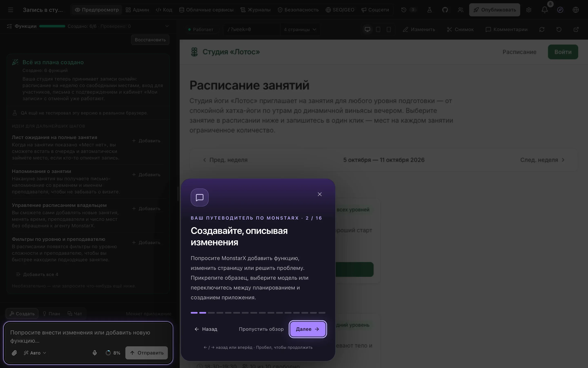Open the flask testing icon
Viewport: 588px width, 368px height.
tap(429, 10)
